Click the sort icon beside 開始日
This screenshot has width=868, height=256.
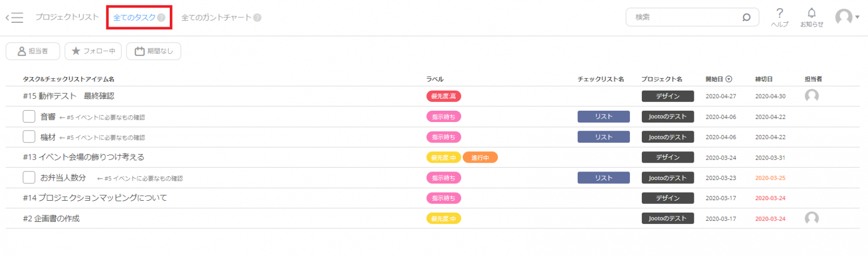coord(729,79)
